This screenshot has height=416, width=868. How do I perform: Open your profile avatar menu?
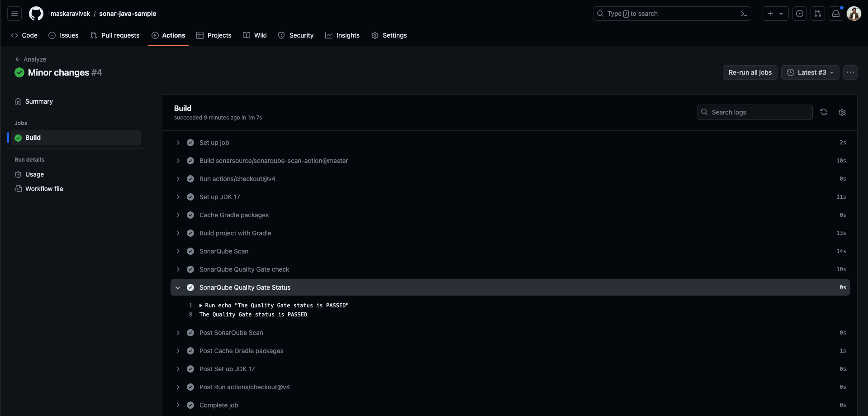tap(854, 14)
